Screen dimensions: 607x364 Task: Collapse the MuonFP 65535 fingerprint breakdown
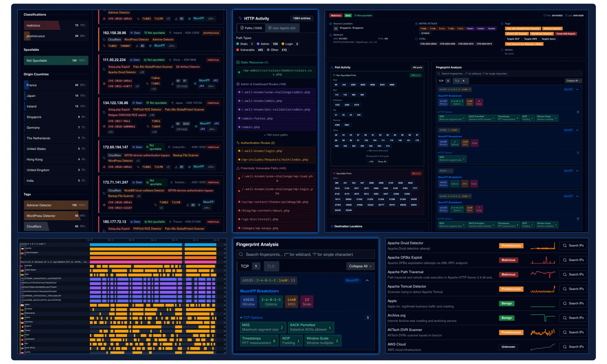(x=367, y=280)
